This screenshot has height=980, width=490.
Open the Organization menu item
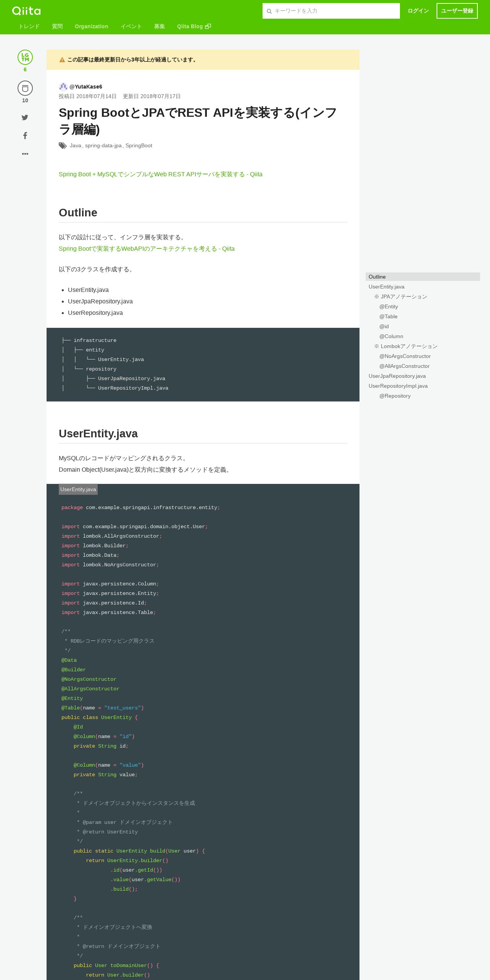coord(91,26)
